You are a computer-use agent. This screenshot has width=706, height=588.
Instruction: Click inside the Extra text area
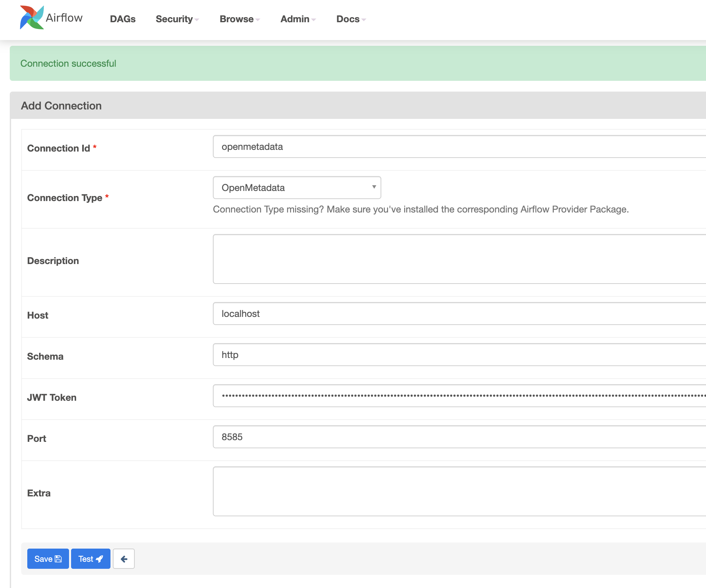coord(458,491)
